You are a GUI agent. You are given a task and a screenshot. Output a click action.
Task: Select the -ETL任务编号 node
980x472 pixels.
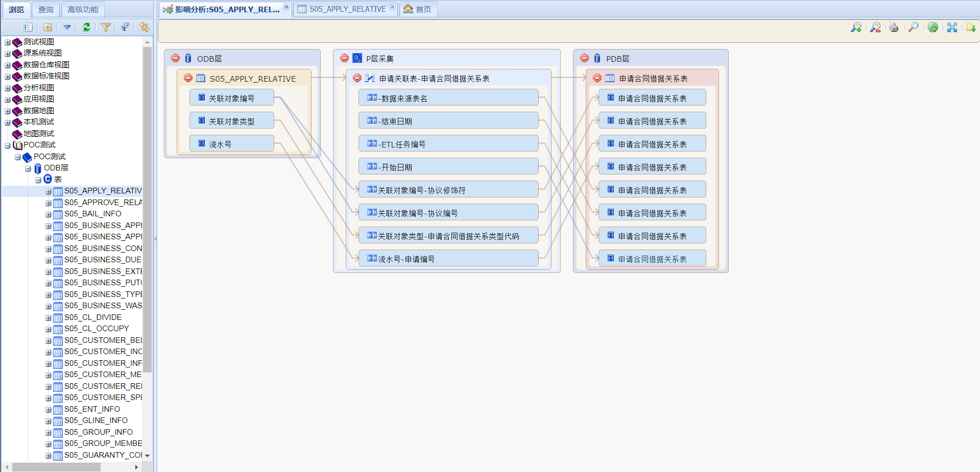click(x=448, y=144)
